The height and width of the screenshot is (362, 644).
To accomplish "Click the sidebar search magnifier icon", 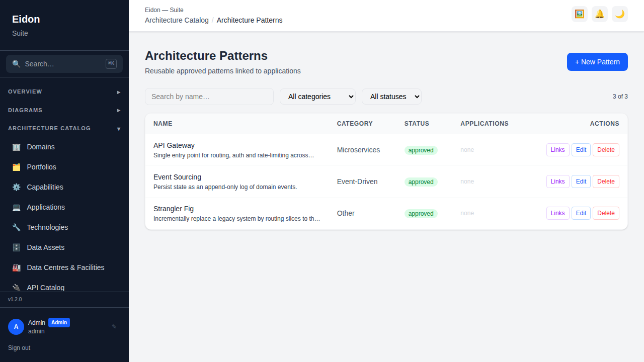I will point(17,64).
